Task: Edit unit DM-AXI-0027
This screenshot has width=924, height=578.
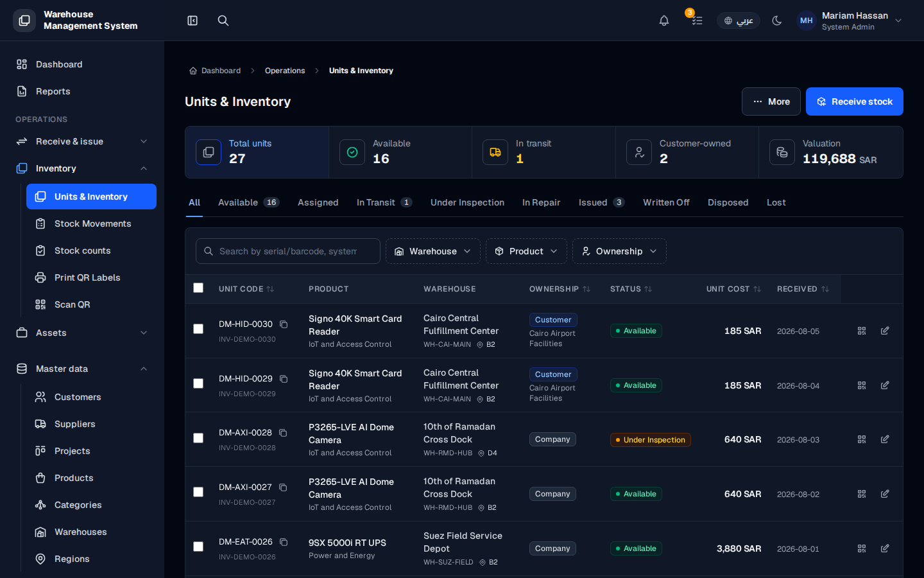Action: [x=885, y=494]
